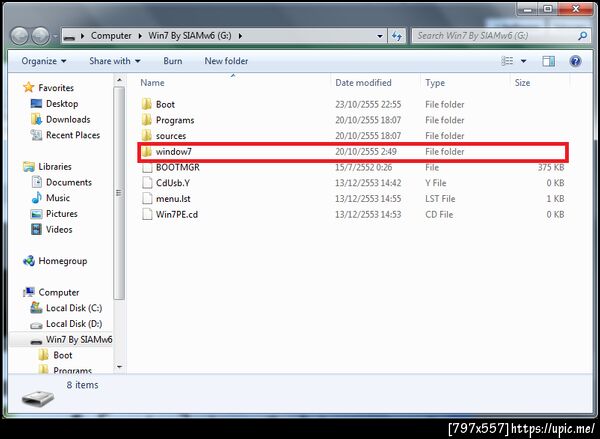The height and width of the screenshot is (439, 600).
Task: Open the address bar history dropdown
Action: click(x=380, y=36)
